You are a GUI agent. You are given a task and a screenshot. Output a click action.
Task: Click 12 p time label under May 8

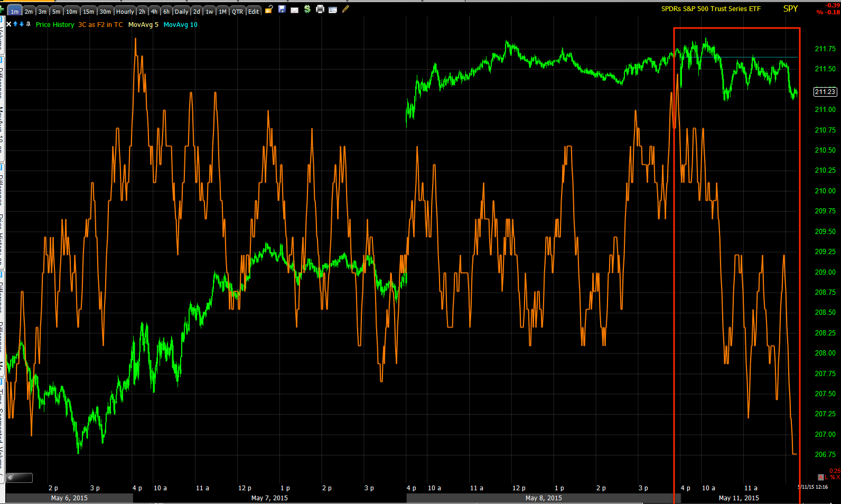[519, 488]
